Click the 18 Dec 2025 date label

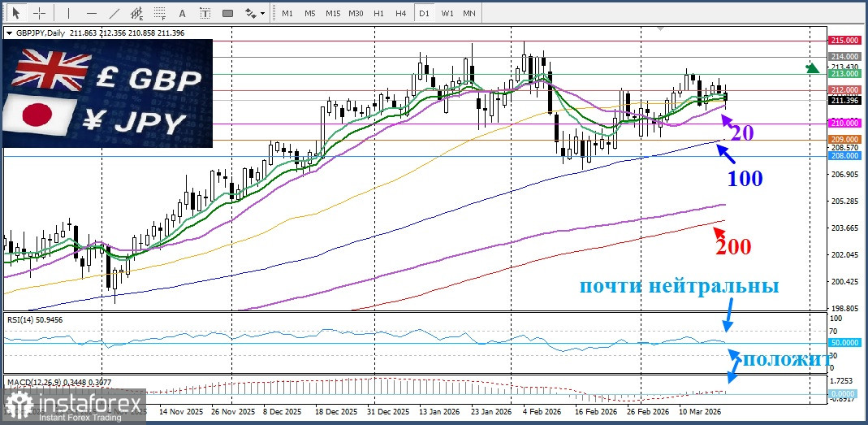click(x=335, y=412)
